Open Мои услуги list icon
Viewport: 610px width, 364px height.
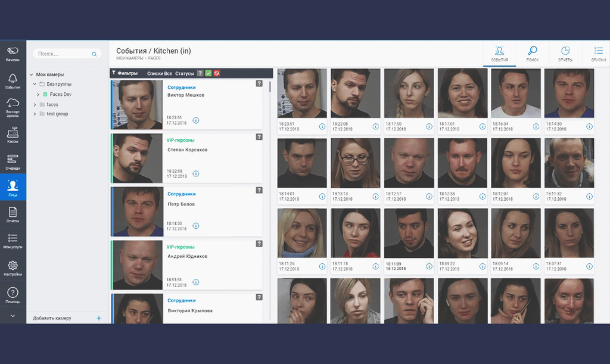pos(13,240)
